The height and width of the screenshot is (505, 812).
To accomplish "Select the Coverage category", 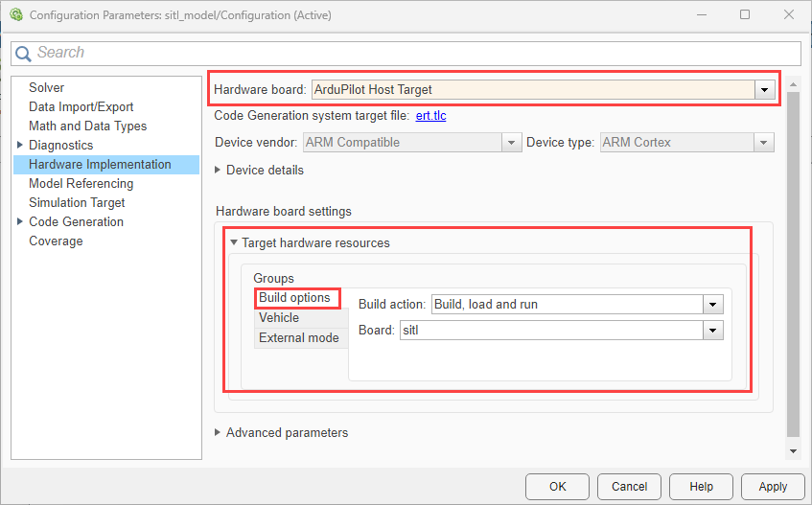I will pos(56,241).
